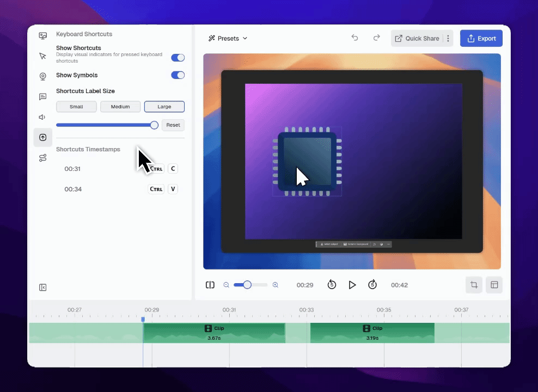Select the 00:34 shortcut timestamp

[x=73, y=189]
